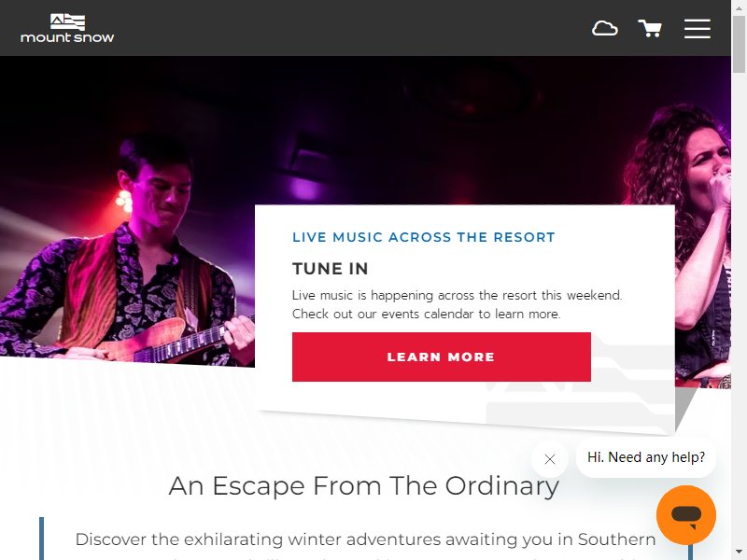Click the red Learn More button
The height and width of the screenshot is (560, 747).
click(441, 357)
